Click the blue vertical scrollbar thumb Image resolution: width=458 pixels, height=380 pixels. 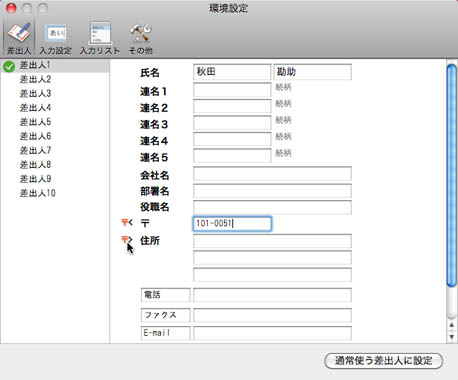(451, 175)
